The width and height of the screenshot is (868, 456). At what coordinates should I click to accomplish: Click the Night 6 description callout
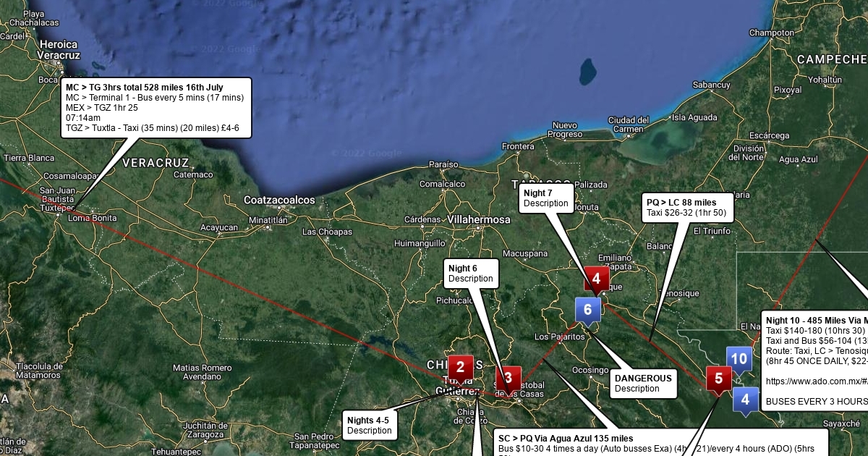(x=471, y=274)
